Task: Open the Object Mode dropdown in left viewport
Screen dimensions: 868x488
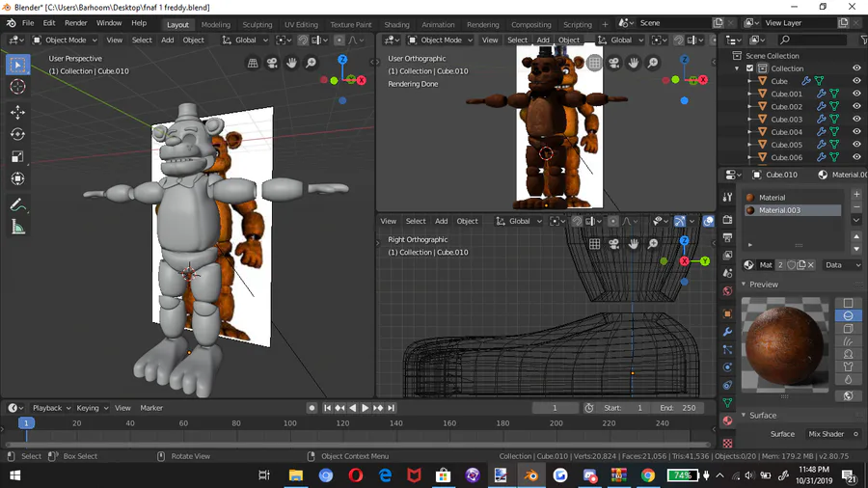Action: pos(65,41)
